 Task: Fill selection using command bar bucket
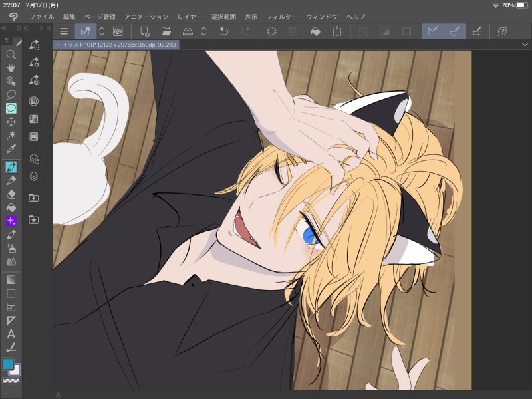[315, 31]
